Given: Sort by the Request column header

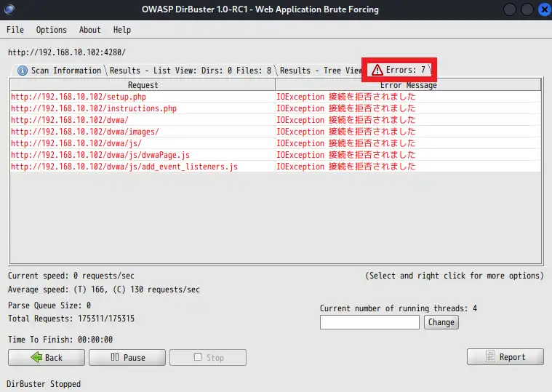Looking at the screenshot, I should click(143, 85).
